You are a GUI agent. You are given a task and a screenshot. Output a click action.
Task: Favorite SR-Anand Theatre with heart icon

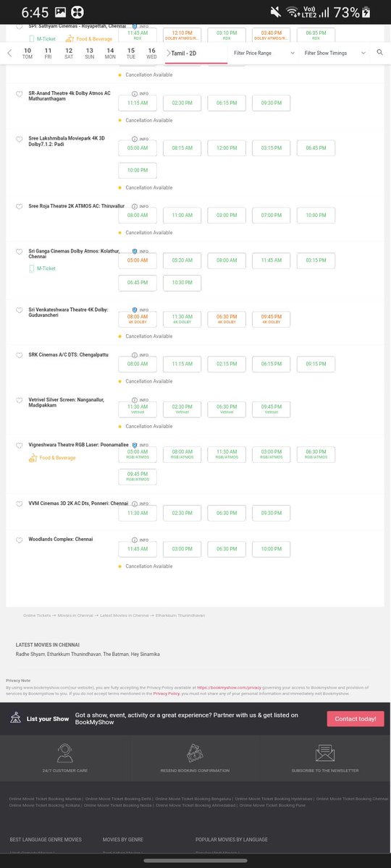point(20,94)
